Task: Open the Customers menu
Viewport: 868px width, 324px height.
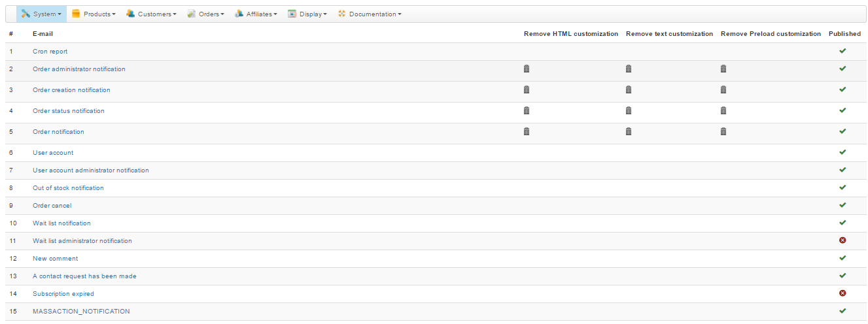Action: pos(150,14)
